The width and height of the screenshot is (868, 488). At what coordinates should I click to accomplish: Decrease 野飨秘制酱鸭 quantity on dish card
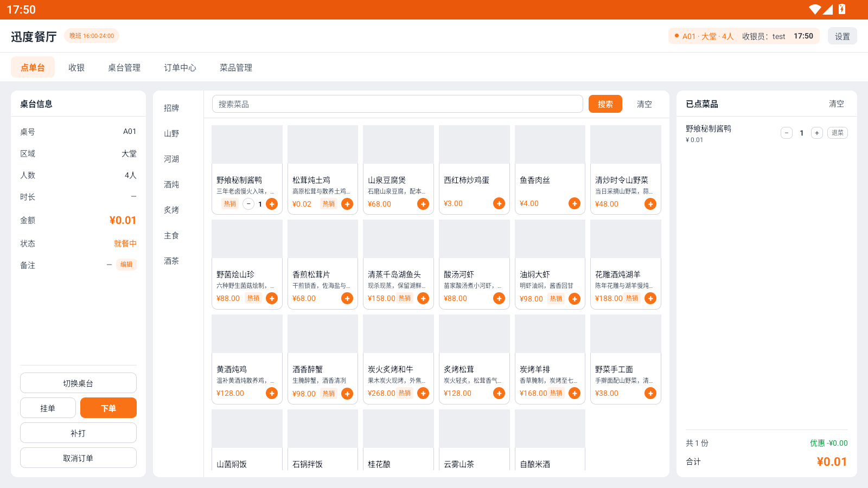[248, 204]
